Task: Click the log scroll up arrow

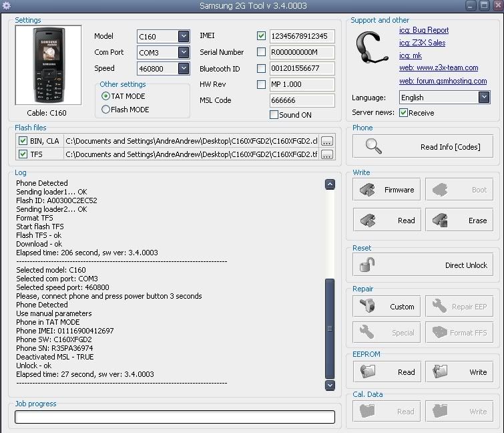Action: [x=330, y=184]
